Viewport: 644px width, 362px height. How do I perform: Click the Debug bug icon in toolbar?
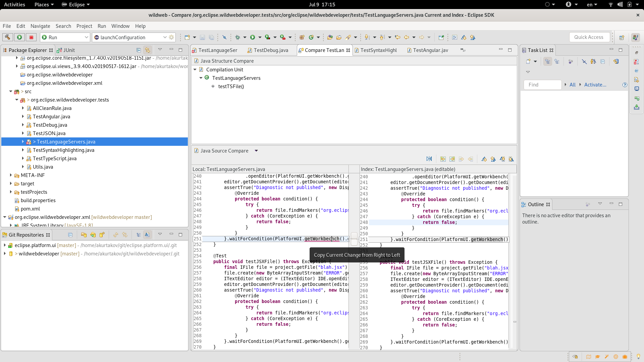pos(237,37)
